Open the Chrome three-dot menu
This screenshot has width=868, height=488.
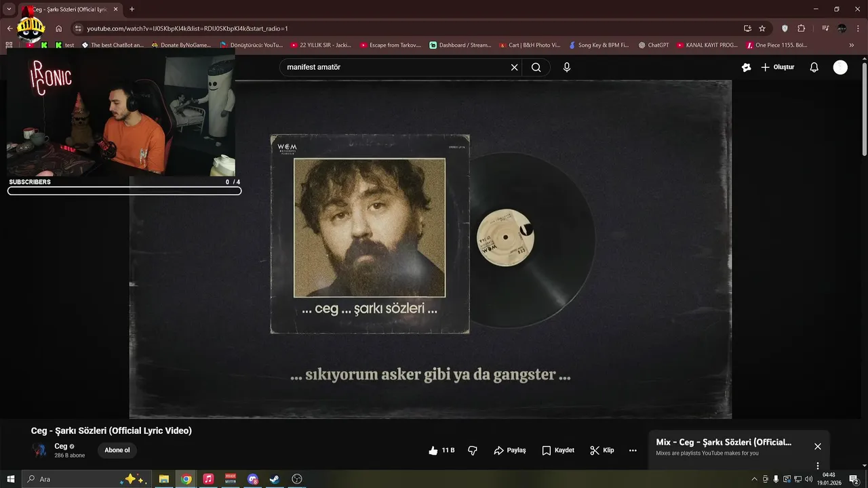click(858, 28)
